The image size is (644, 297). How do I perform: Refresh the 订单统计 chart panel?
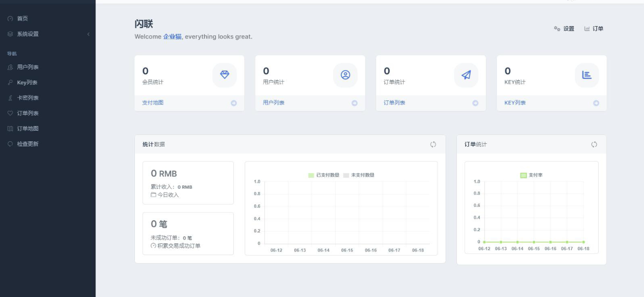(594, 144)
